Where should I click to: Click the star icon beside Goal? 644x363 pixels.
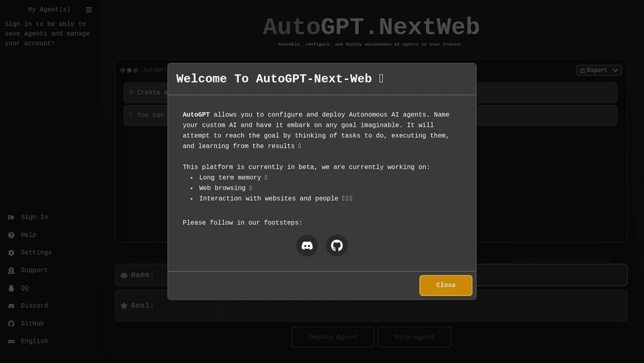tap(123, 306)
